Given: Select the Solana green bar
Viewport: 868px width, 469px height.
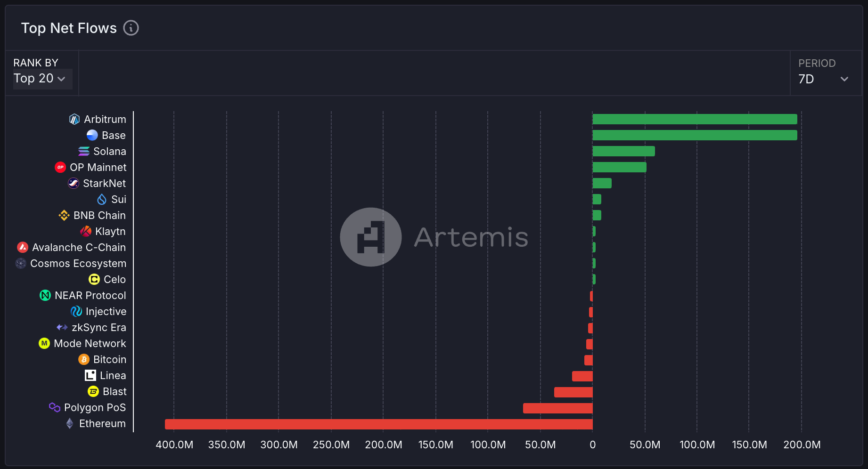Looking at the screenshot, I should [623, 151].
